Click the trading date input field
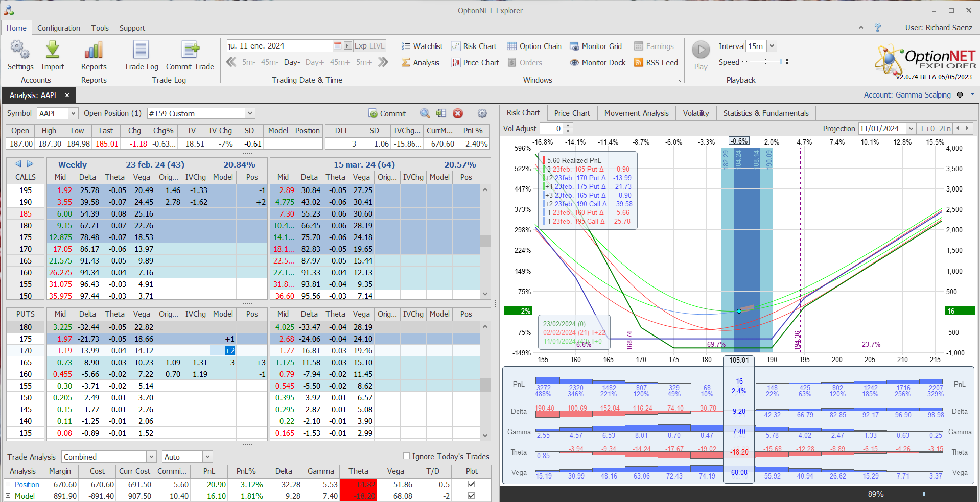The width and height of the screenshot is (980, 502). pos(279,46)
